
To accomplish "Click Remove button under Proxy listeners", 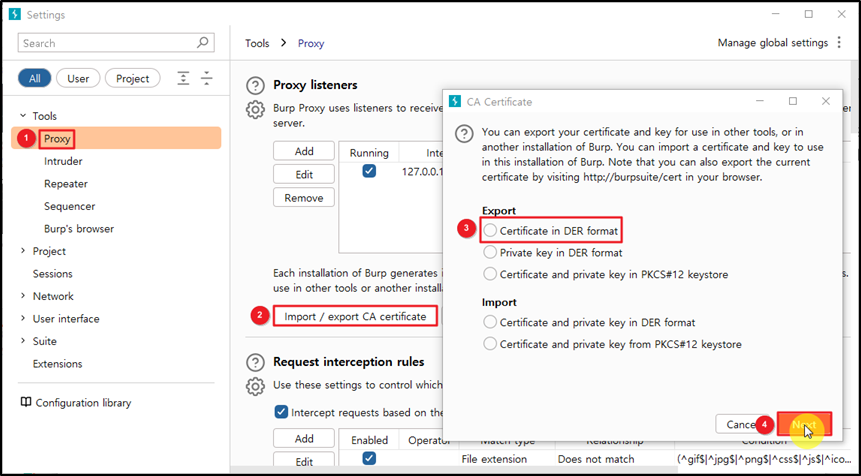I will point(304,198).
